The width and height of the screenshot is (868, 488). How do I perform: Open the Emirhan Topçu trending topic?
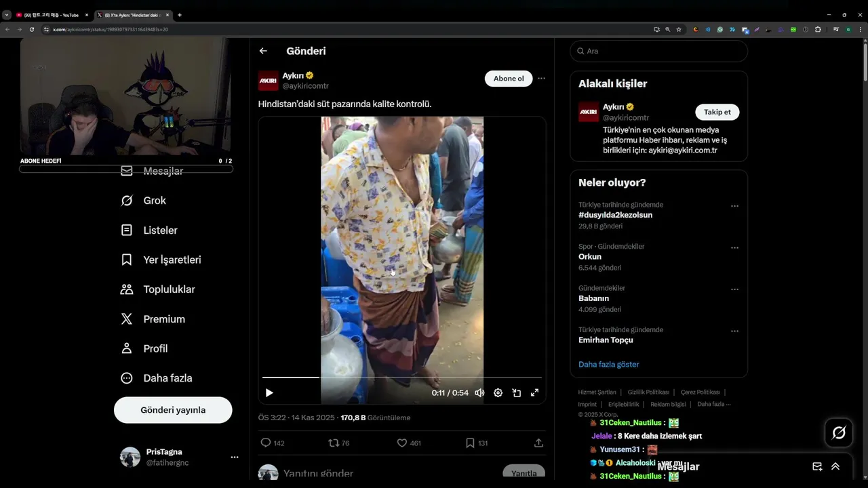click(606, 340)
